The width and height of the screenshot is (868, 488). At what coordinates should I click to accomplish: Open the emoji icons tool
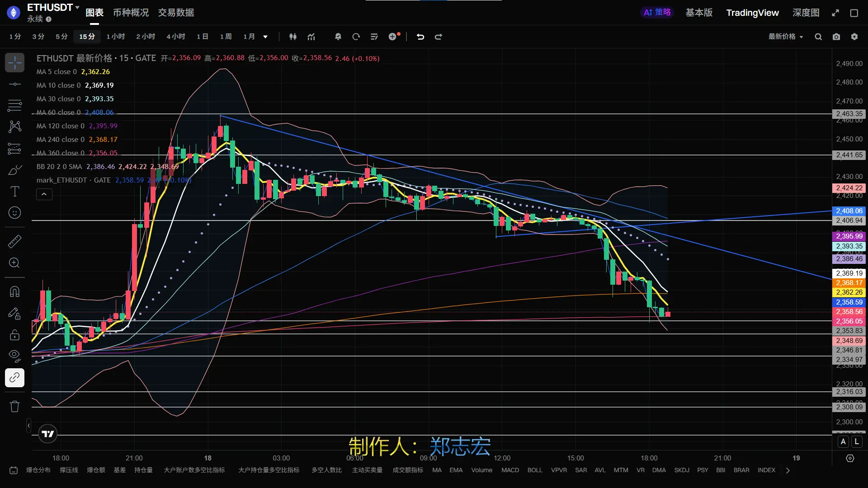14,212
